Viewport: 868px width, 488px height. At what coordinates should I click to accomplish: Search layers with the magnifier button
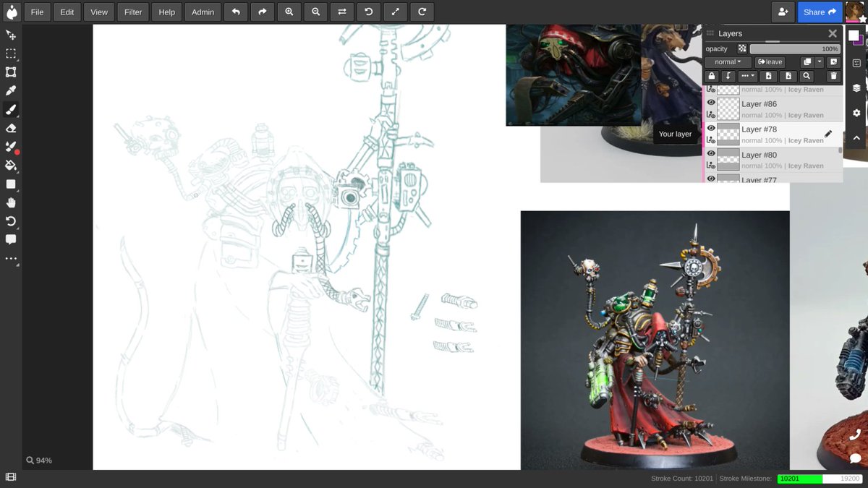pos(807,76)
